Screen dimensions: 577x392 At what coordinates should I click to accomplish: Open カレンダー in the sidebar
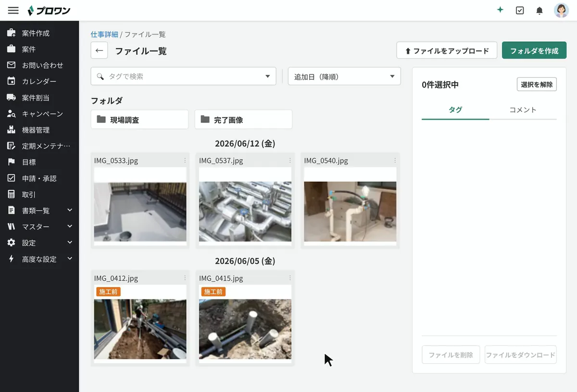coord(39,82)
